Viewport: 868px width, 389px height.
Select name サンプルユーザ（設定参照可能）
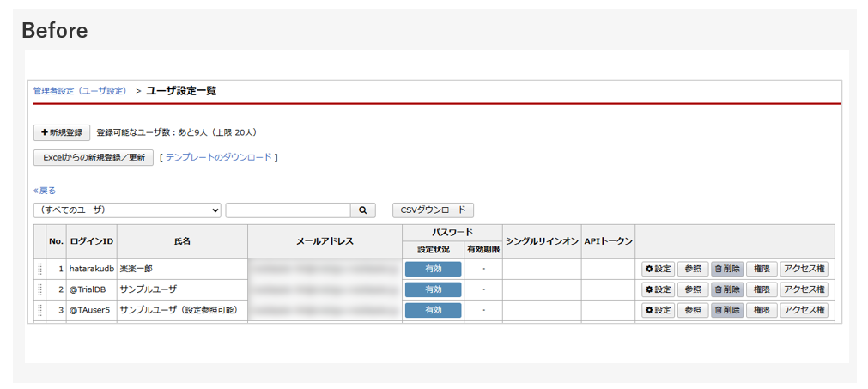[179, 310]
